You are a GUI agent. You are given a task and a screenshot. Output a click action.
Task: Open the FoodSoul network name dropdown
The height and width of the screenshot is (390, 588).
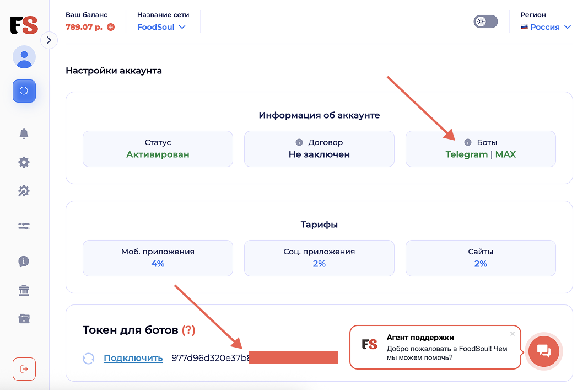[x=161, y=27]
